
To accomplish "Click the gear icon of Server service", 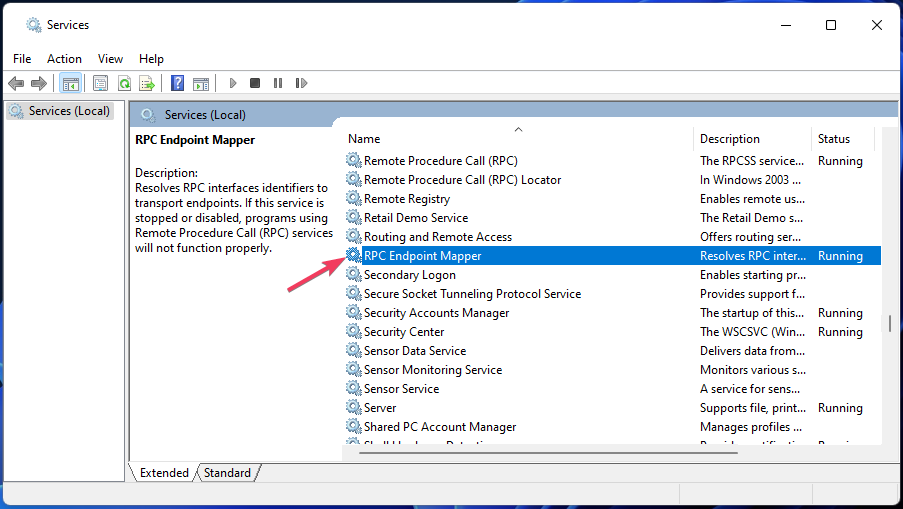I will coord(354,407).
